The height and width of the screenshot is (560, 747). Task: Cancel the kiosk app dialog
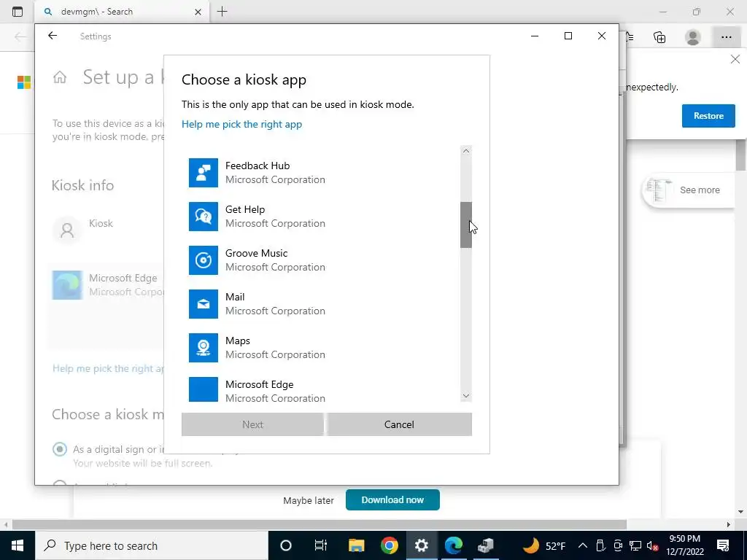tap(399, 424)
